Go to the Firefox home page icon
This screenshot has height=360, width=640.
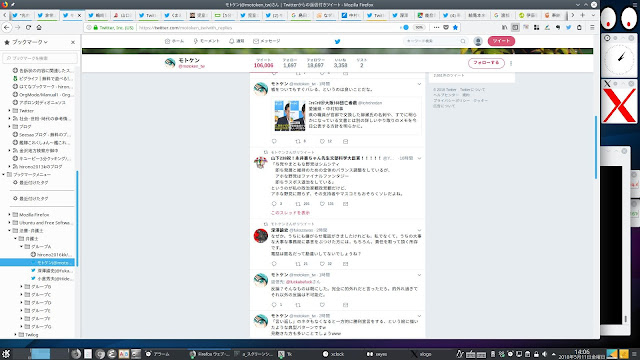[x=39, y=27]
